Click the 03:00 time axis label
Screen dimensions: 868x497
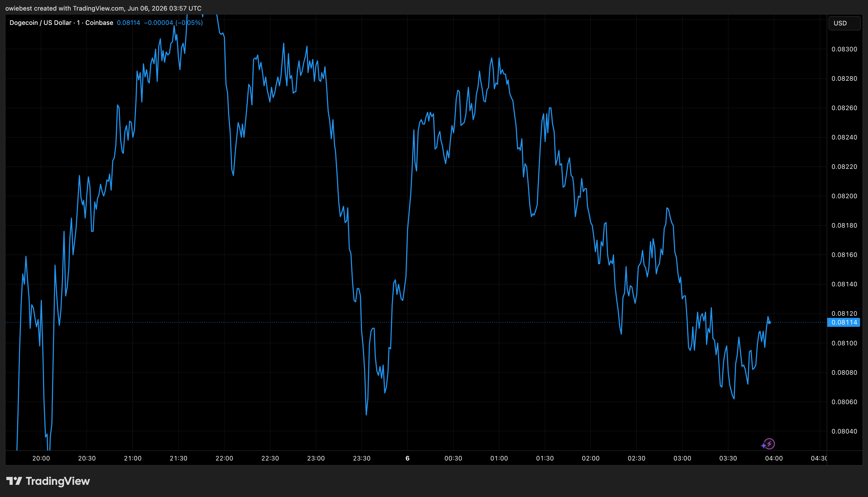(x=682, y=458)
